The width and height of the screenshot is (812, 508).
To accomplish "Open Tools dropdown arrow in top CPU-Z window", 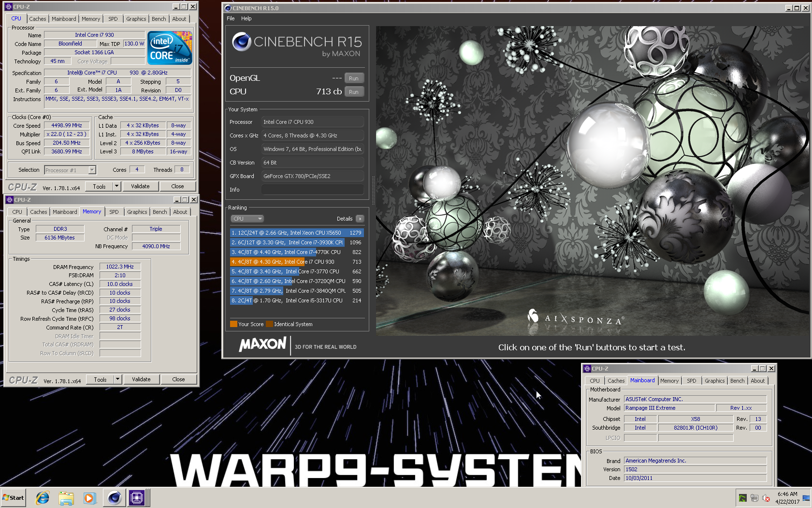I will tap(116, 186).
